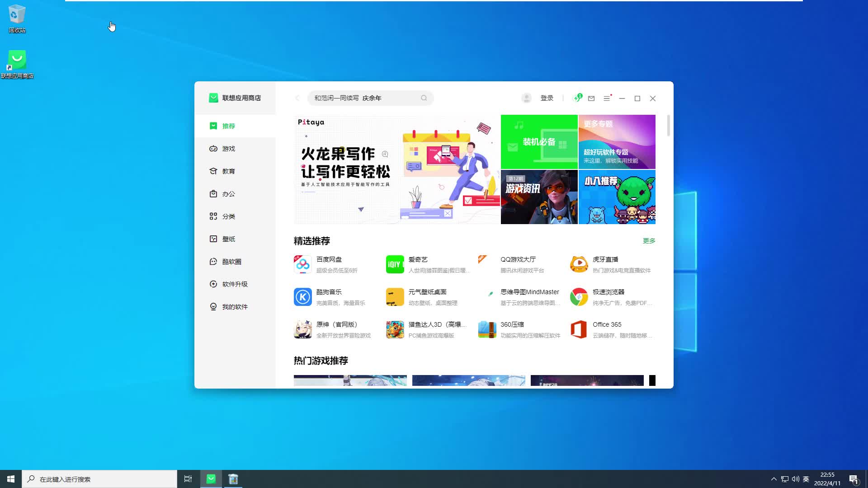Click the 思维导图MindMaster app icon
Image resolution: width=868 pixels, height=488 pixels.
pos(487,297)
